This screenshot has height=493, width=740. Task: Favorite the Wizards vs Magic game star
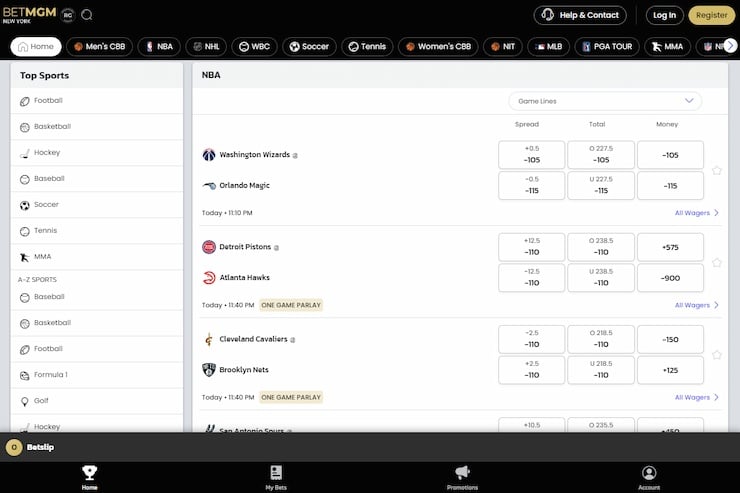716,170
